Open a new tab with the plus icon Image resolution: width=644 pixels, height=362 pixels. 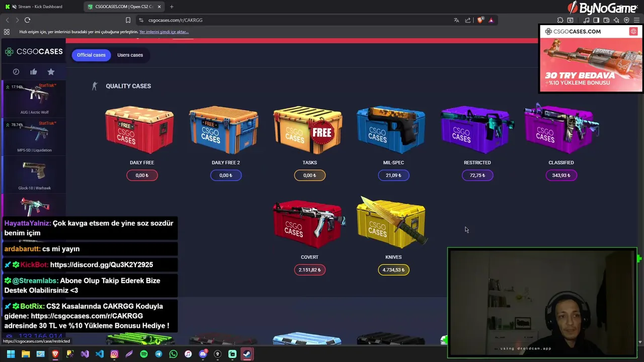(172, 7)
